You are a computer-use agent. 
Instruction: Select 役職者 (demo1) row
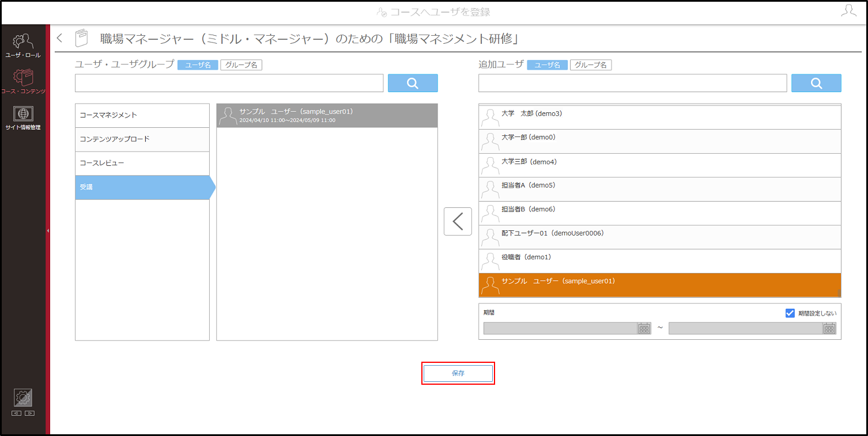660,261
